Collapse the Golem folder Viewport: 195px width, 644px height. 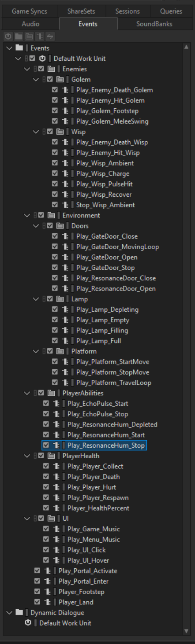(36, 80)
